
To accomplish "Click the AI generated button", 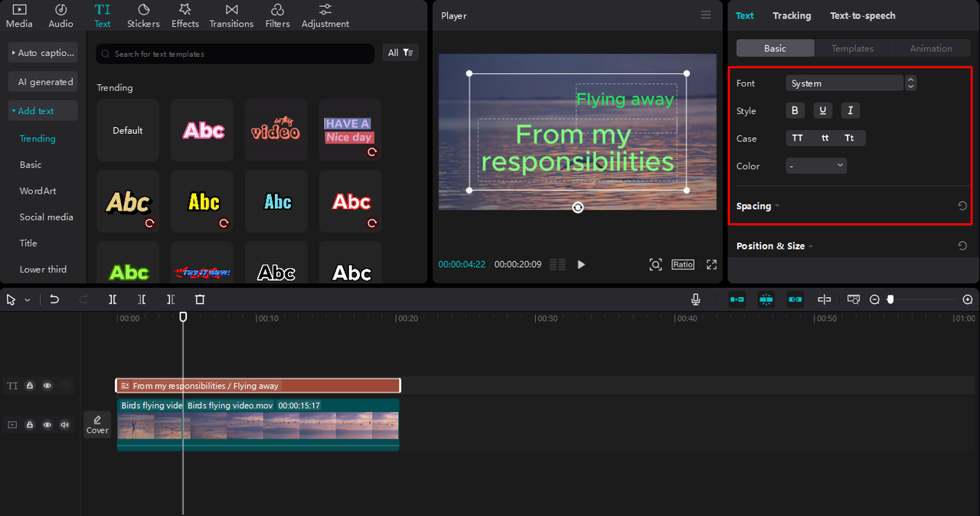I will click(x=43, y=82).
